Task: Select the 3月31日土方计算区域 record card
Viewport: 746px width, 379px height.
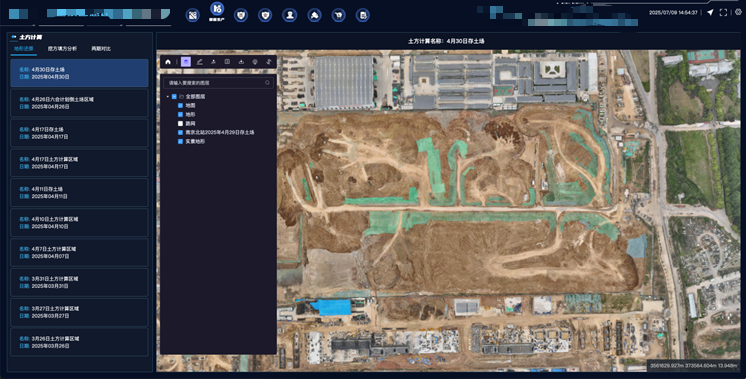Action: (x=79, y=282)
